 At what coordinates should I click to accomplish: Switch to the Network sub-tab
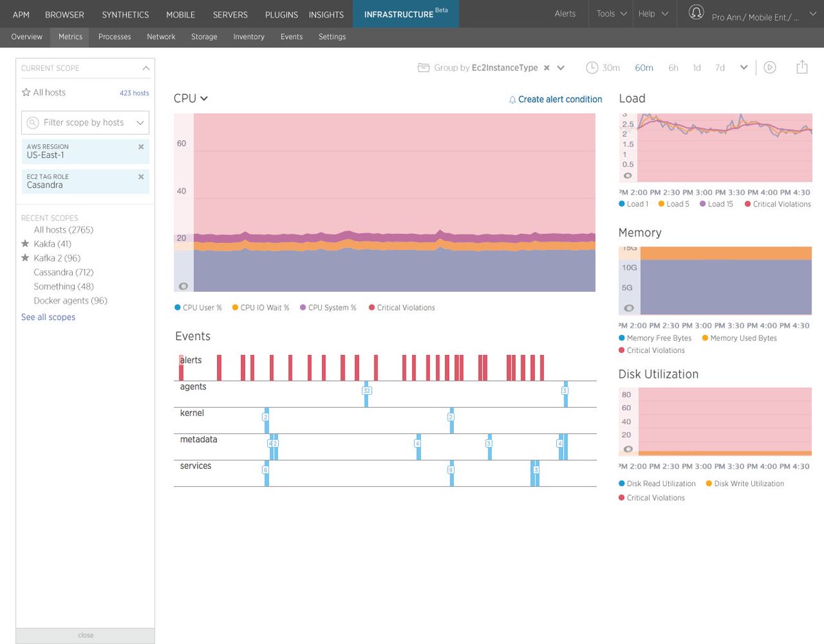pos(161,37)
